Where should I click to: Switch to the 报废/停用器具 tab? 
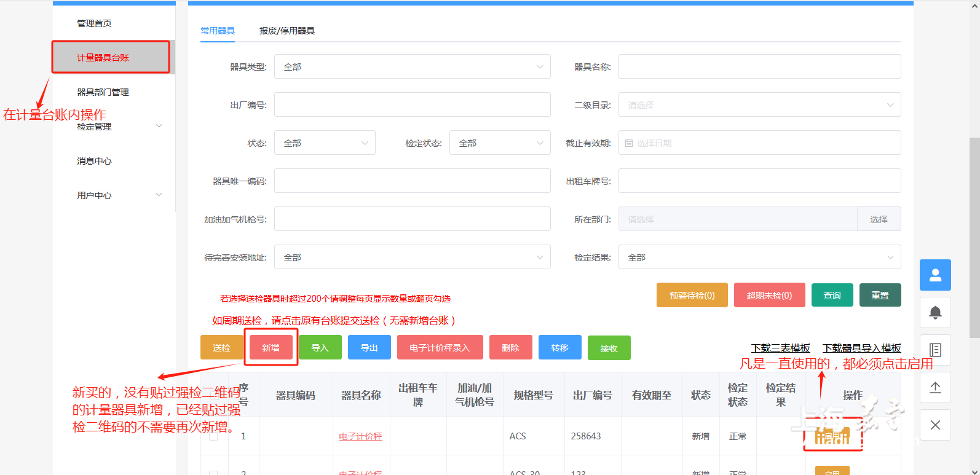(x=286, y=31)
